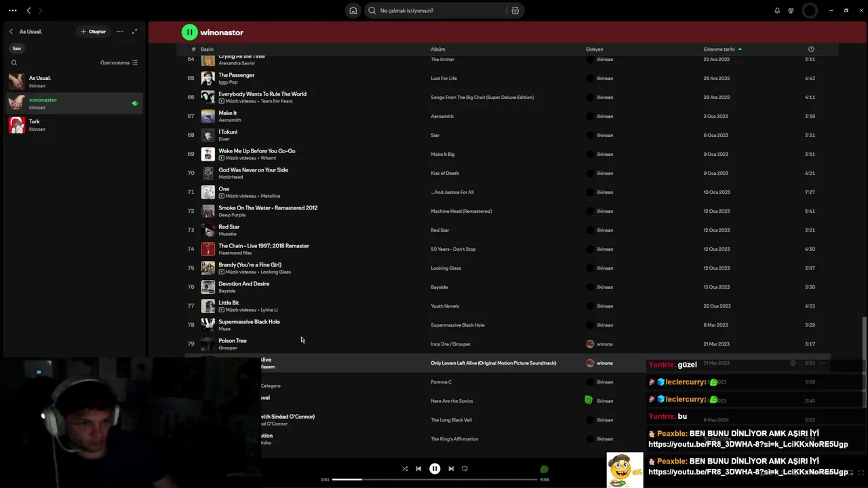Select track Smoke On The Water - Remastered 2012
This screenshot has height=488, width=868.
268,207
